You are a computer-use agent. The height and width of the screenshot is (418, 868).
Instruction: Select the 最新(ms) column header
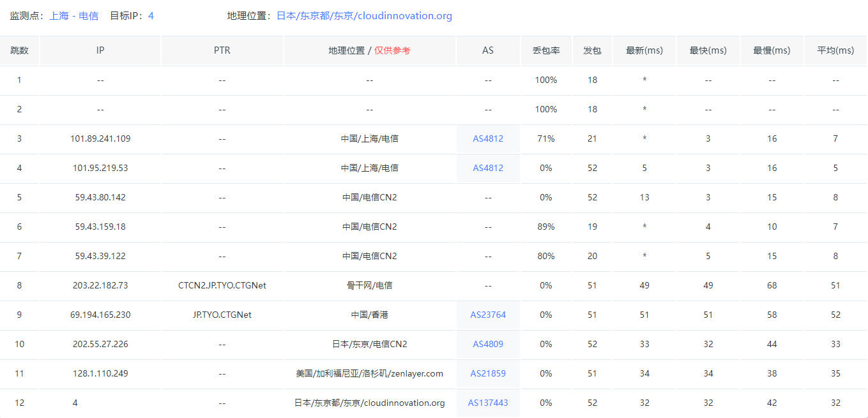point(644,50)
